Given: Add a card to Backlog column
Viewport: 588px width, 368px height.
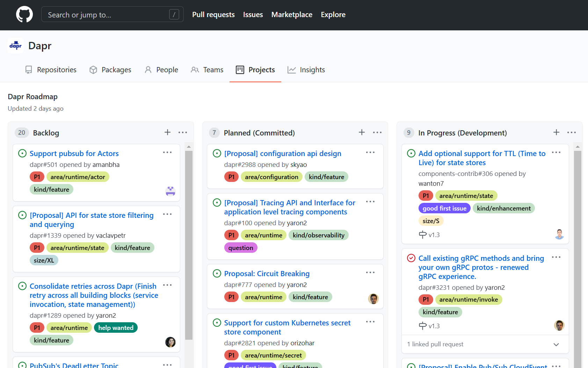Looking at the screenshot, I should point(167,132).
